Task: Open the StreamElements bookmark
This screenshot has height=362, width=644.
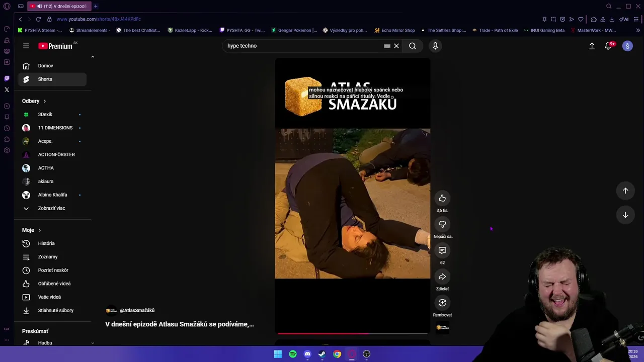Action: (x=89, y=30)
